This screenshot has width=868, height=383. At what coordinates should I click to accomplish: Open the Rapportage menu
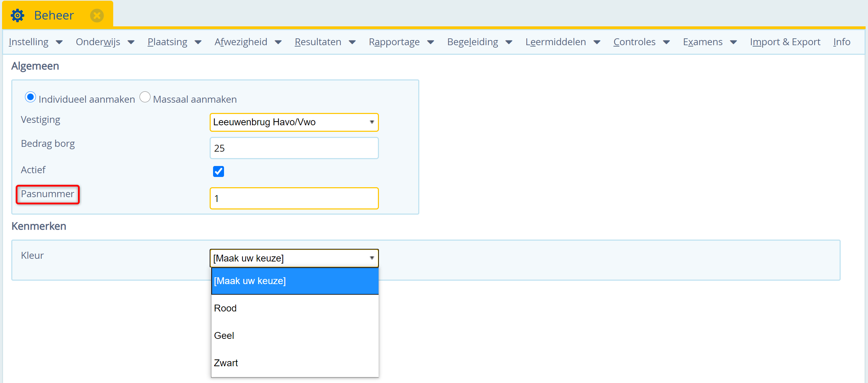pyautogui.click(x=394, y=42)
